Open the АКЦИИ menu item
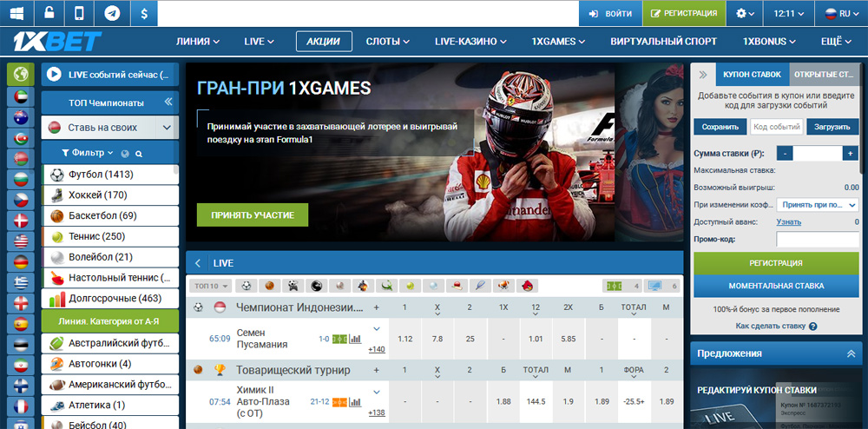868x429 pixels. pyautogui.click(x=324, y=42)
